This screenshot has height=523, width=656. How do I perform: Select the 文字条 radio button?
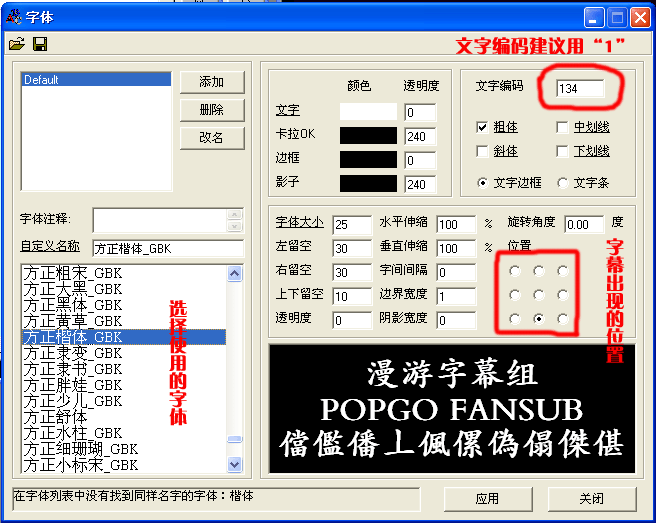point(563,183)
